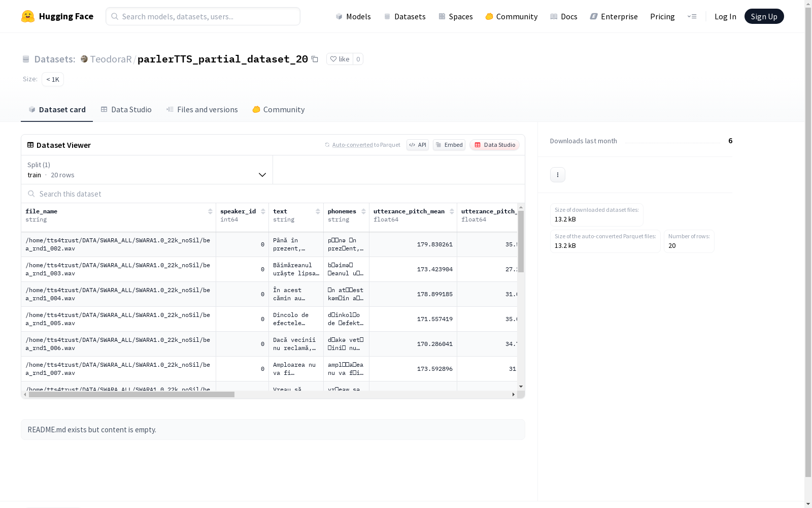Open the Dataset card tab
This screenshot has width=812, height=508.
pos(57,110)
